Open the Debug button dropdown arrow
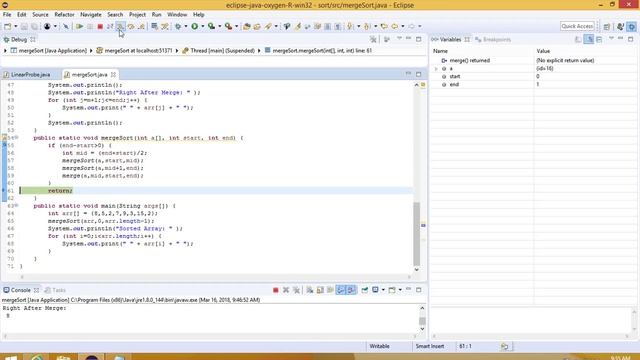Viewport: 640px width, 360px height. (186, 27)
